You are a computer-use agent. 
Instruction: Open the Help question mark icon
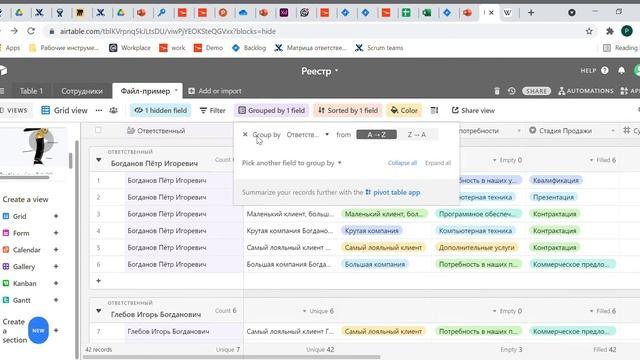click(x=604, y=71)
